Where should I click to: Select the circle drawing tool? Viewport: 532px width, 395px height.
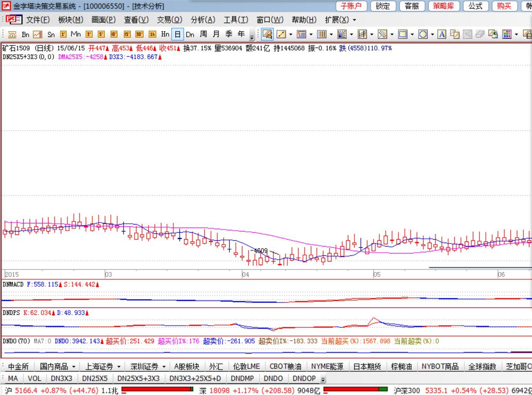point(423,34)
